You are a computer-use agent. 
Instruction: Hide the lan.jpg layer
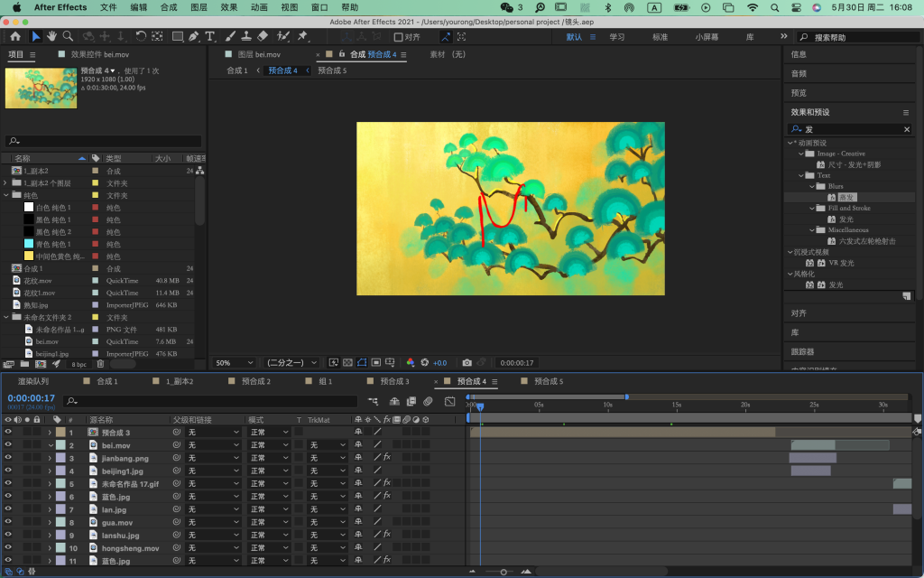[8, 509]
